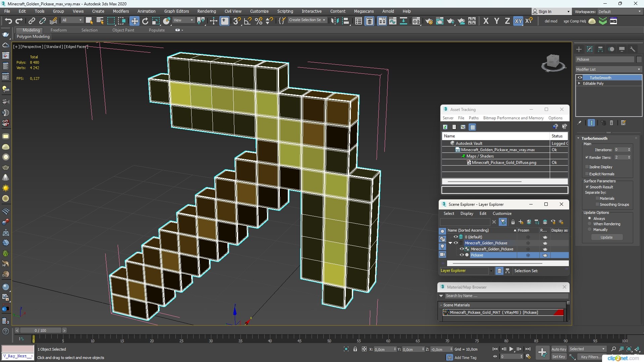Screen dimensions: 644x362
Task: Click the filter icon in Scene Explorer
Action: click(x=503, y=222)
